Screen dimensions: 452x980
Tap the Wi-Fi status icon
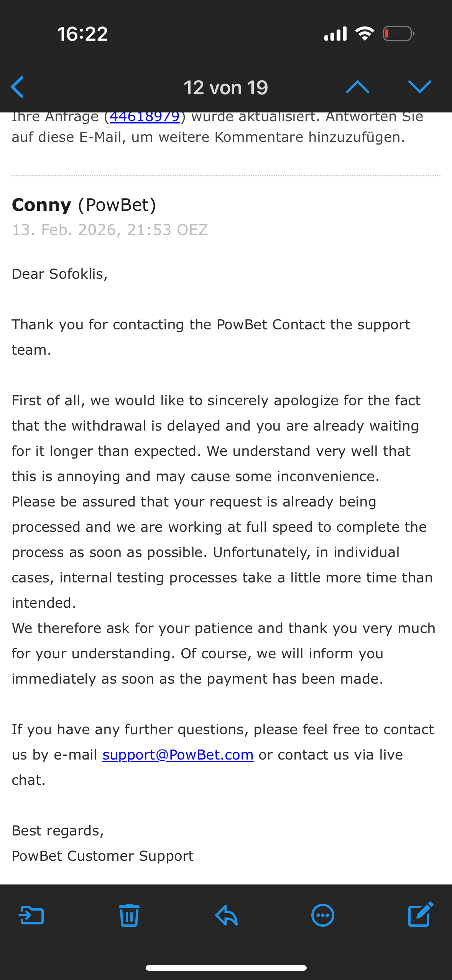365,34
